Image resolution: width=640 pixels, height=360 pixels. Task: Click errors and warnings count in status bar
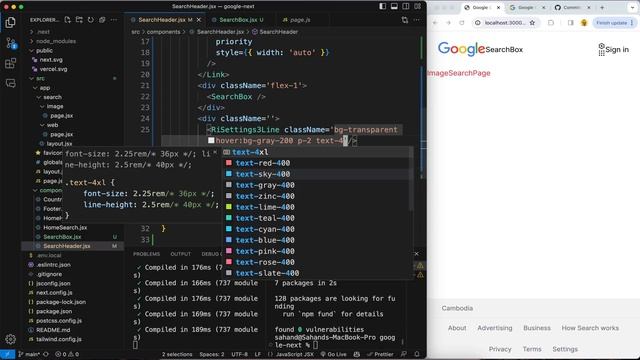coord(67,354)
